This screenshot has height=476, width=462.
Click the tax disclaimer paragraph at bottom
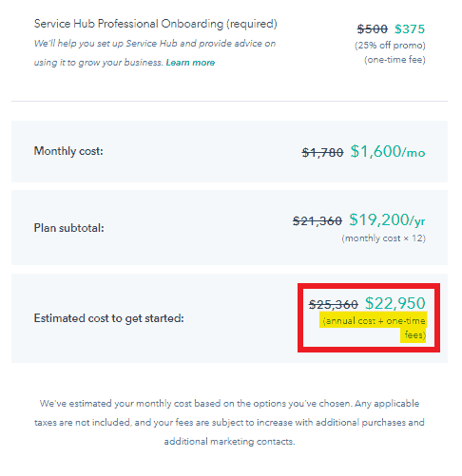click(x=229, y=423)
